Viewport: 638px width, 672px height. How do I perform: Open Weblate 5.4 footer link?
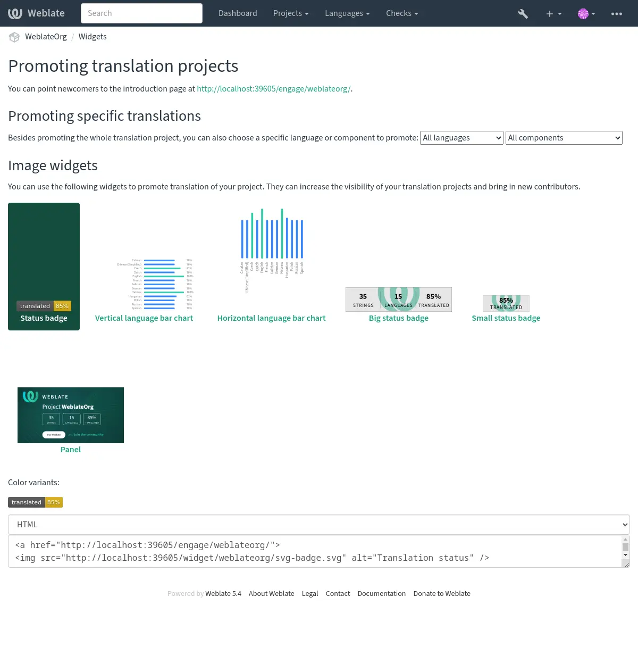click(223, 594)
